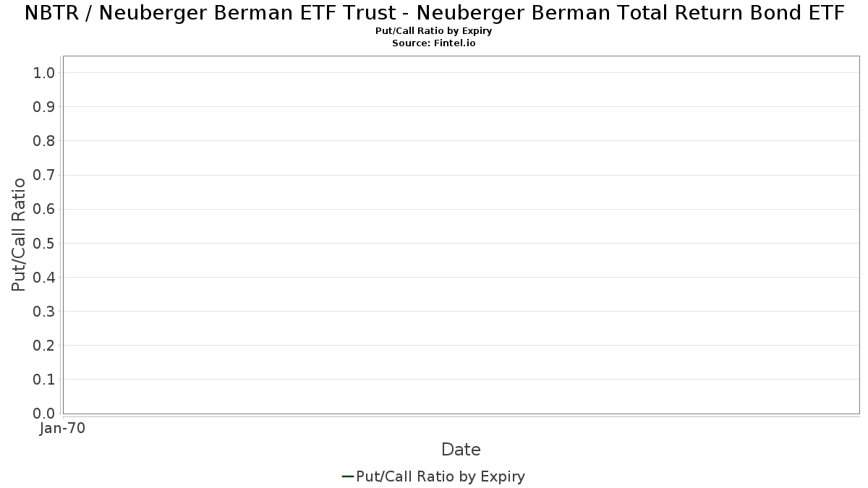Click the 0.9 y-axis tick label

click(44, 107)
